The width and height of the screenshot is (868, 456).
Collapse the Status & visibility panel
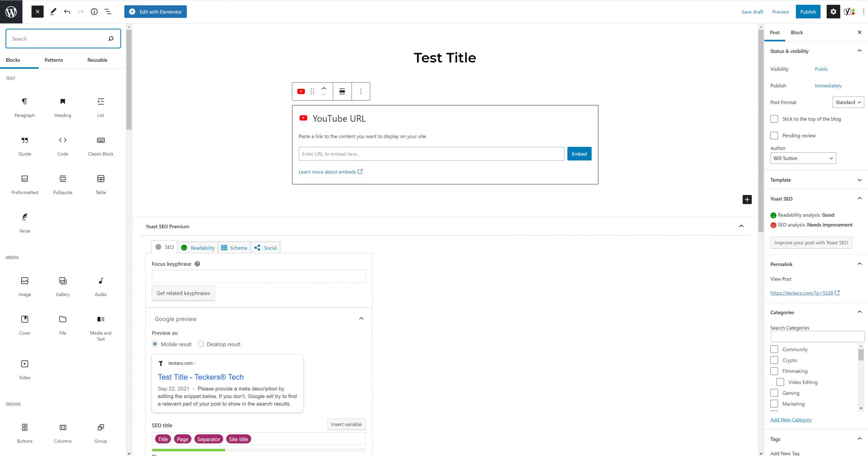[x=860, y=51]
